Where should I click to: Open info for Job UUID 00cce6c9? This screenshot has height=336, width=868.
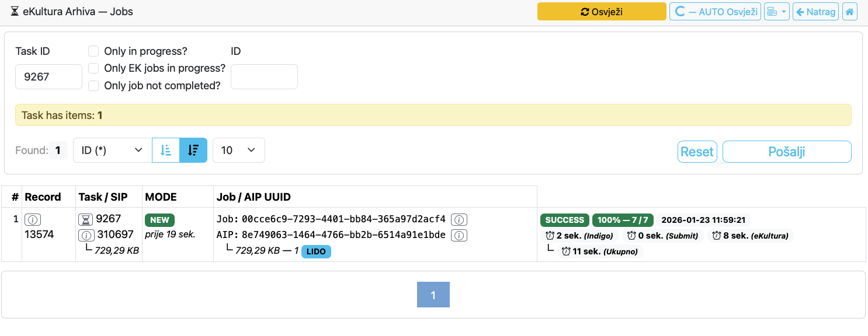pyautogui.click(x=459, y=220)
